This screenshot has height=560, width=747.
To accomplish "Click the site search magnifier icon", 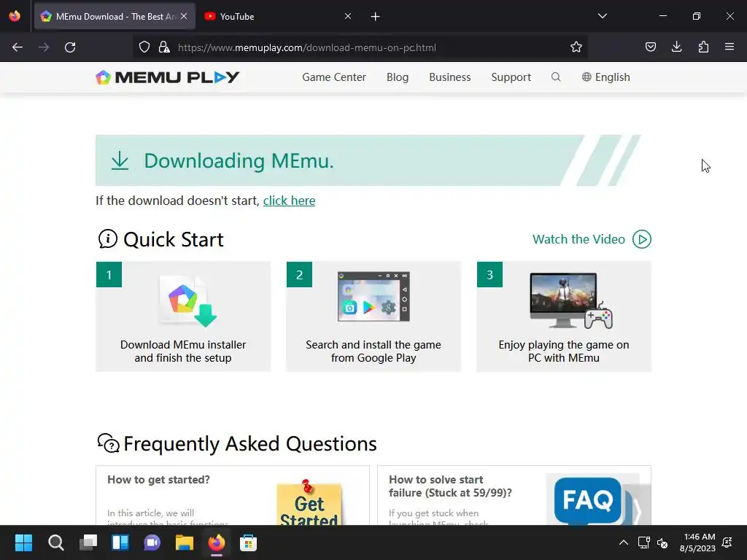I will pyautogui.click(x=555, y=77).
